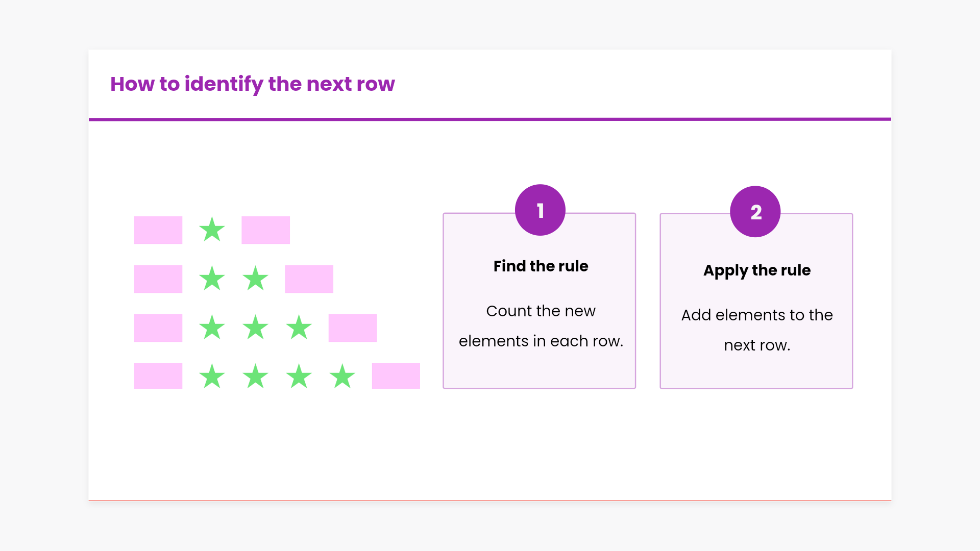This screenshot has height=551, width=980.
Task: Click the purple number 2 circle
Action: click(755, 212)
